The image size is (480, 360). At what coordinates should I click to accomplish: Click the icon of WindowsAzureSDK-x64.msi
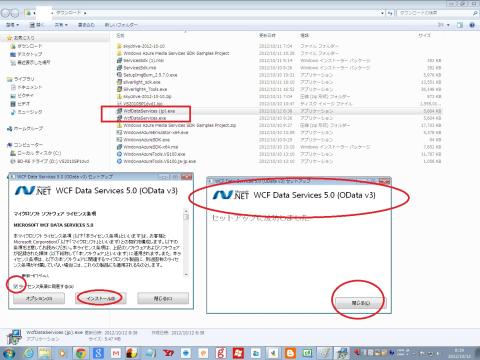(x=119, y=147)
